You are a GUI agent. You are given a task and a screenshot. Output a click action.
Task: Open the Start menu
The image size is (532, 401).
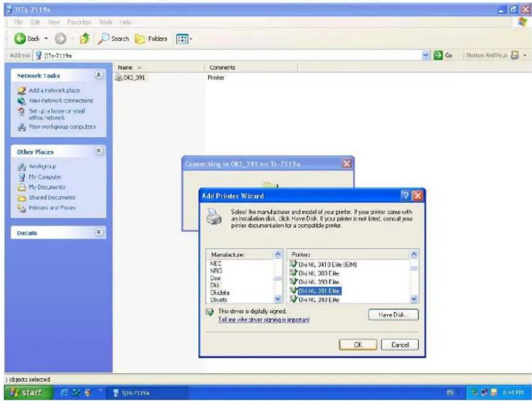28,393
